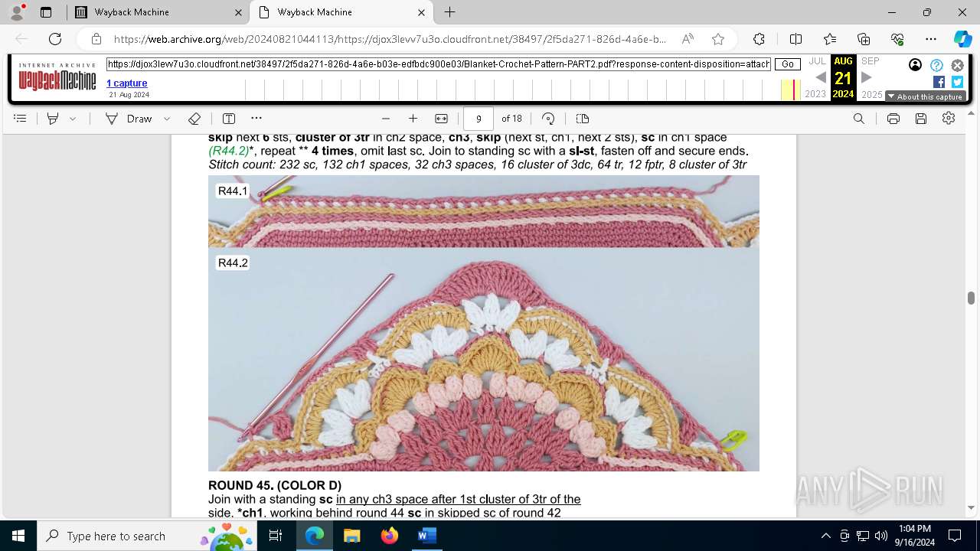
Task: Open the Windows Start menu
Action: click(x=18, y=536)
